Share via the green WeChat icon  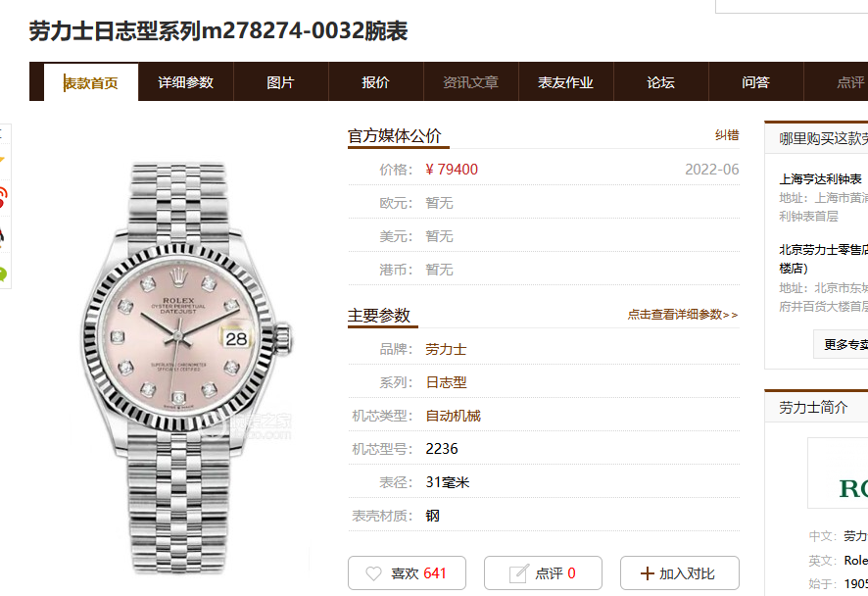click(3, 273)
